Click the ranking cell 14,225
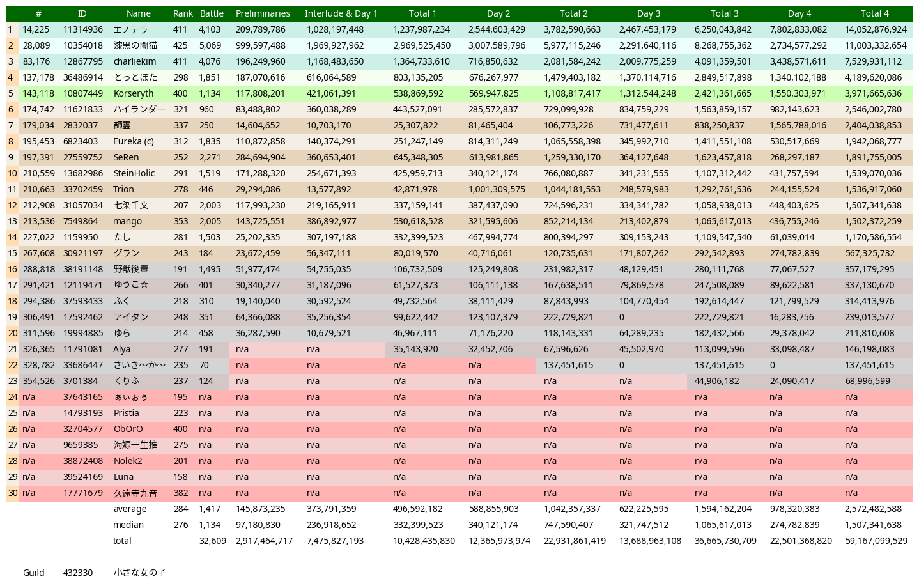 point(36,29)
